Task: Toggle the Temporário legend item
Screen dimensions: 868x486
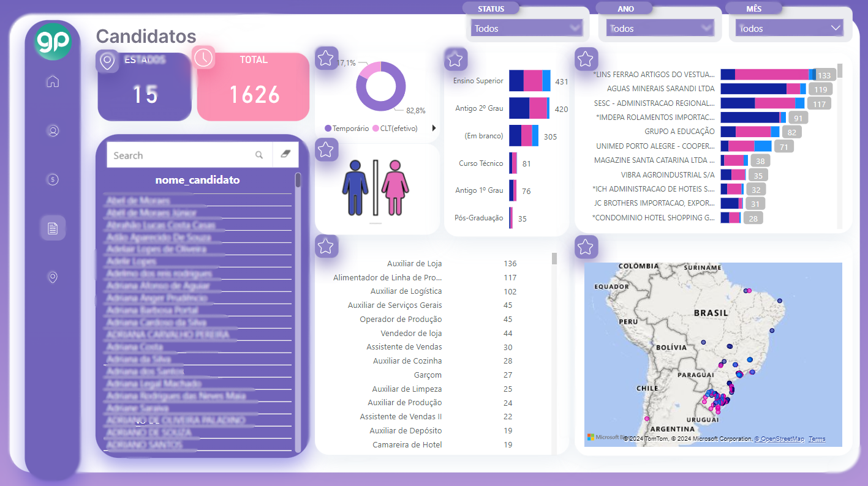Action: 347,129
